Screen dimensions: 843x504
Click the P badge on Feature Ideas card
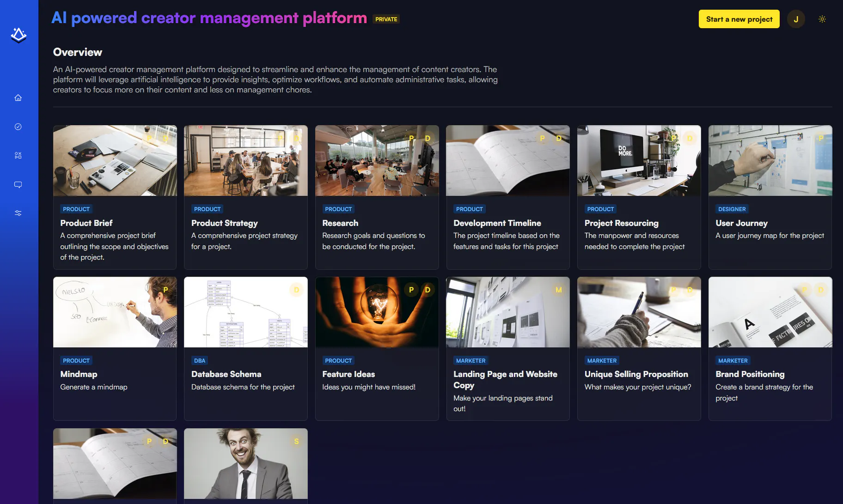pyautogui.click(x=411, y=290)
